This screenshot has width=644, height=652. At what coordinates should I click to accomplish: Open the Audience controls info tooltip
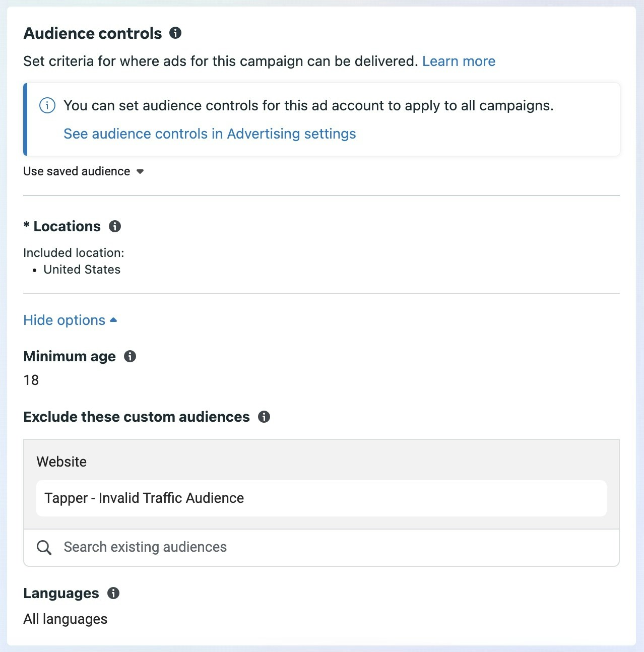(175, 33)
